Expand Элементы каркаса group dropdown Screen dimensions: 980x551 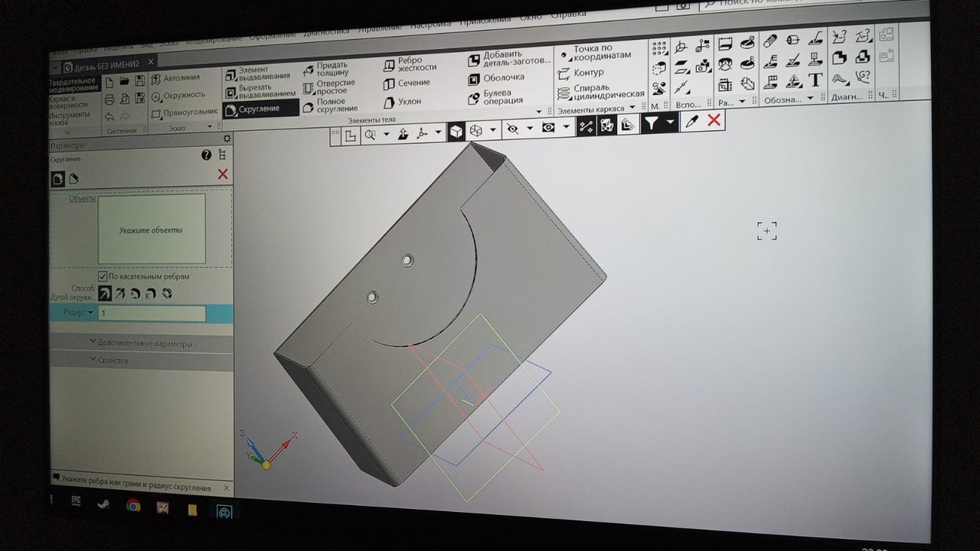pyautogui.click(x=632, y=108)
